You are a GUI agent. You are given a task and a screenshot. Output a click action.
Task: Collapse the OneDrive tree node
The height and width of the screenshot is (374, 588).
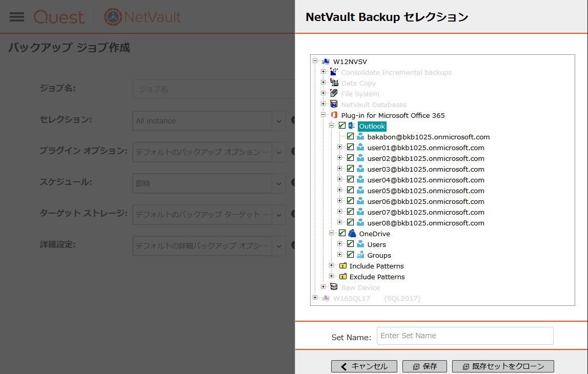pyautogui.click(x=332, y=233)
